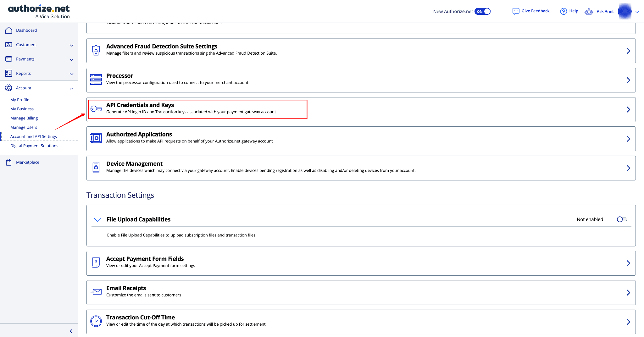Click the Customers menu label
This screenshot has height=337, width=644.
pos(26,45)
